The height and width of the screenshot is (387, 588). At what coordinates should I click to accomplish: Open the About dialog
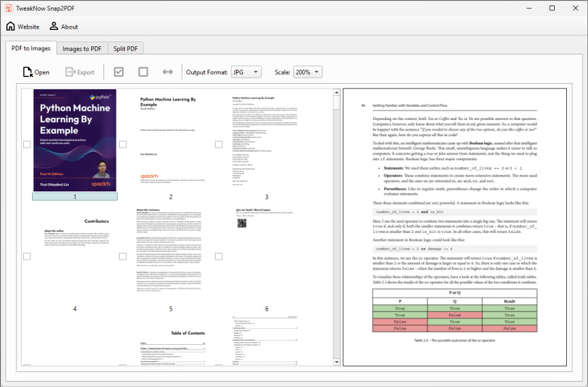64,27
